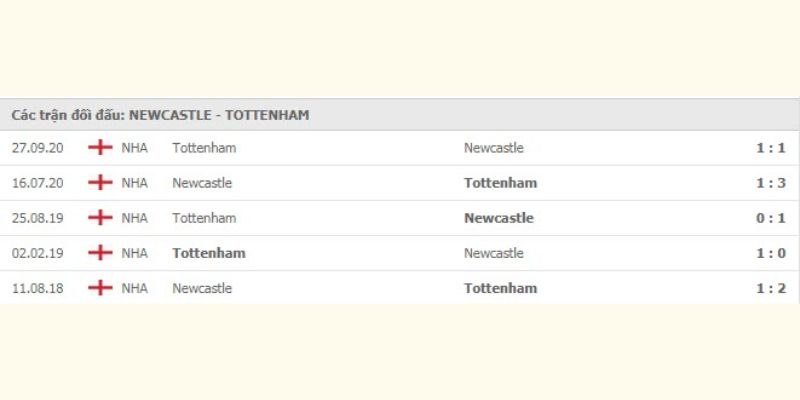
Task: Click home team Newcastle in 11.08.18 row
Action: coord(202,288)
